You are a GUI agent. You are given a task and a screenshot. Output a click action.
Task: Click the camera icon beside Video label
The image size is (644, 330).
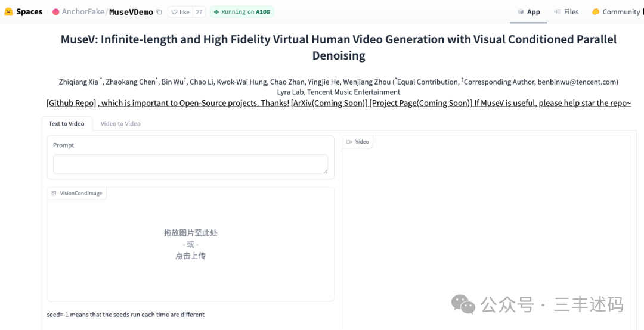coord(349,142)
